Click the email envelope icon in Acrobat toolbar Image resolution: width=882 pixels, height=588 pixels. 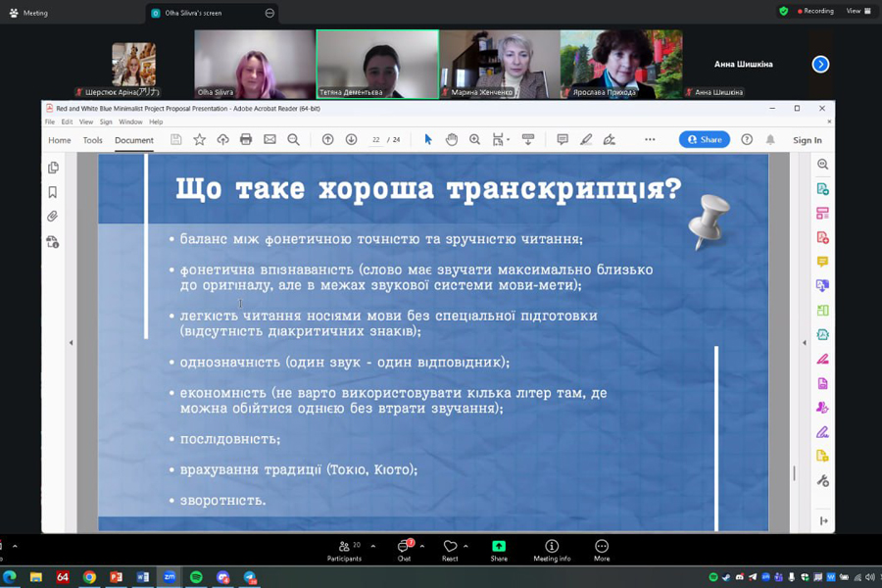point(269,140)
